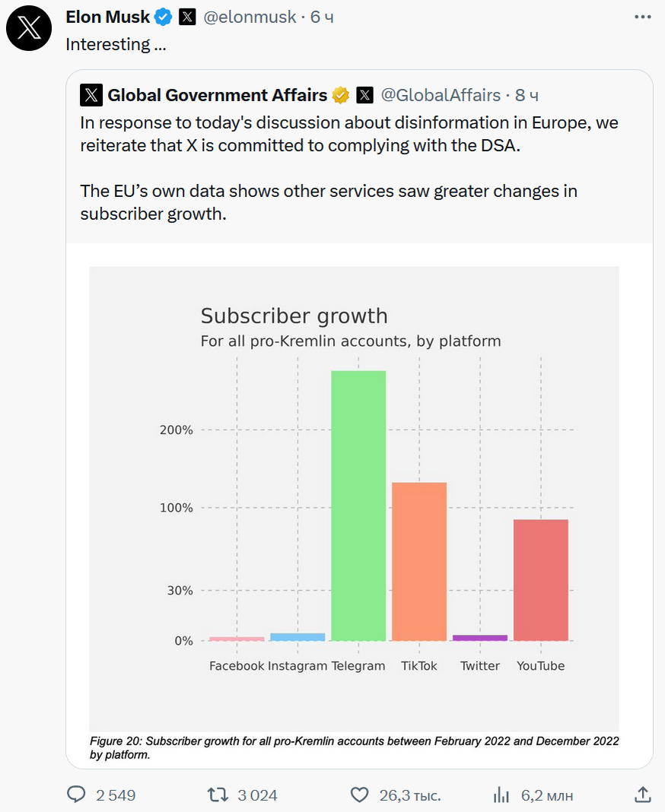The height and width of the screenshot is (812, 665).
Task: Click the Global Government Affairs name
Action: [x=217, y=95]
